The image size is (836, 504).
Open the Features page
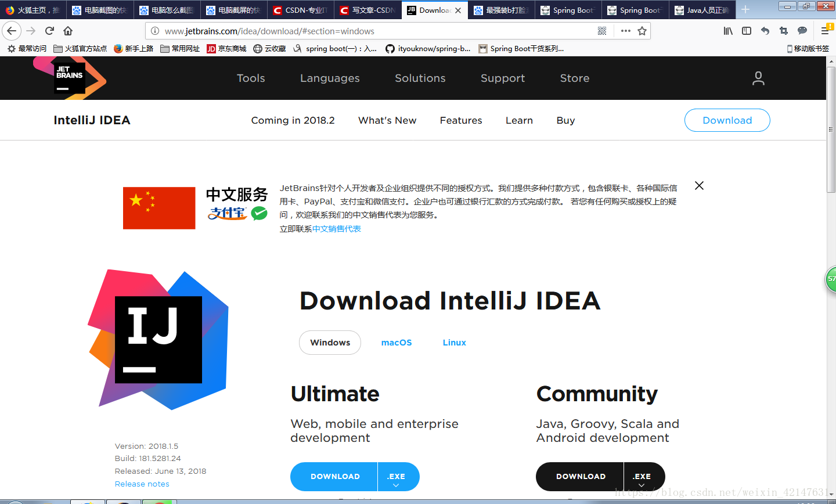[461, 120]
